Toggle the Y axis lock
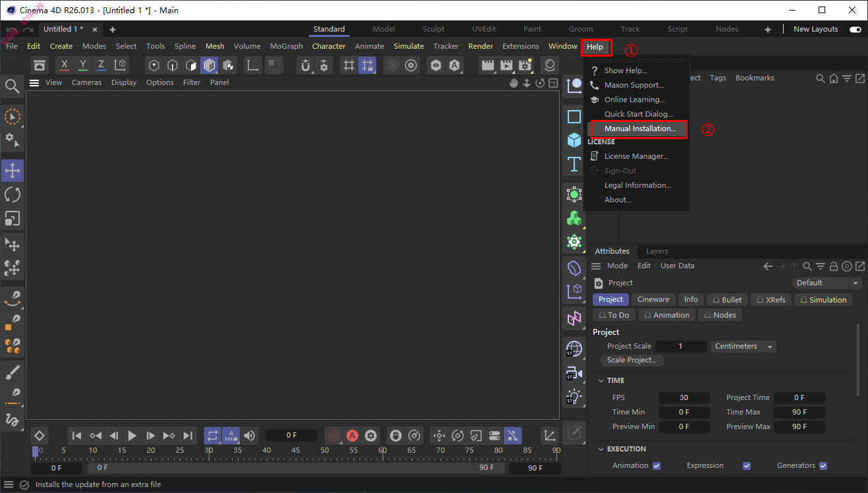 [x=82, y=65]
